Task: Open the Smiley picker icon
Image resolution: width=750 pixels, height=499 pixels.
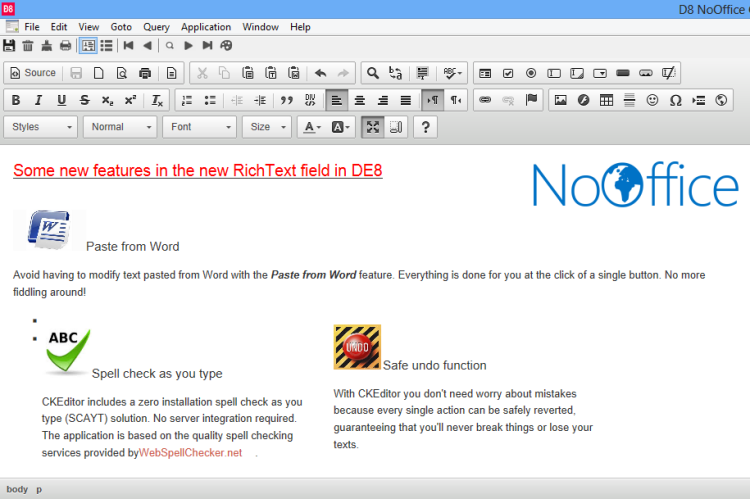Action: [652, 100]
